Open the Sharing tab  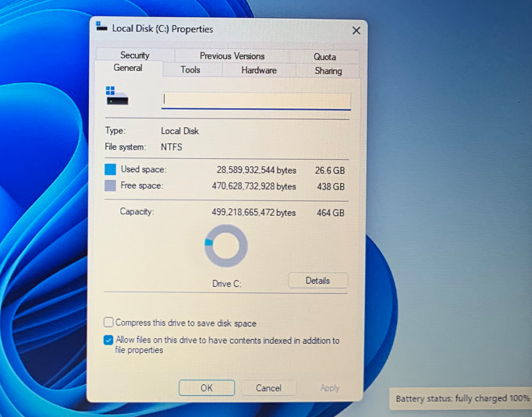(328, 71)
